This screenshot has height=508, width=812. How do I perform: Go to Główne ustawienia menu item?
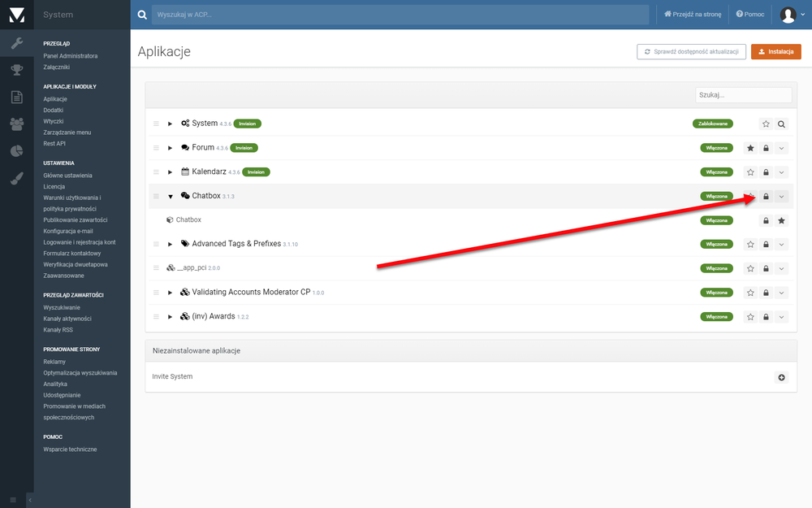pyautogui.click(x=67, y=176)
